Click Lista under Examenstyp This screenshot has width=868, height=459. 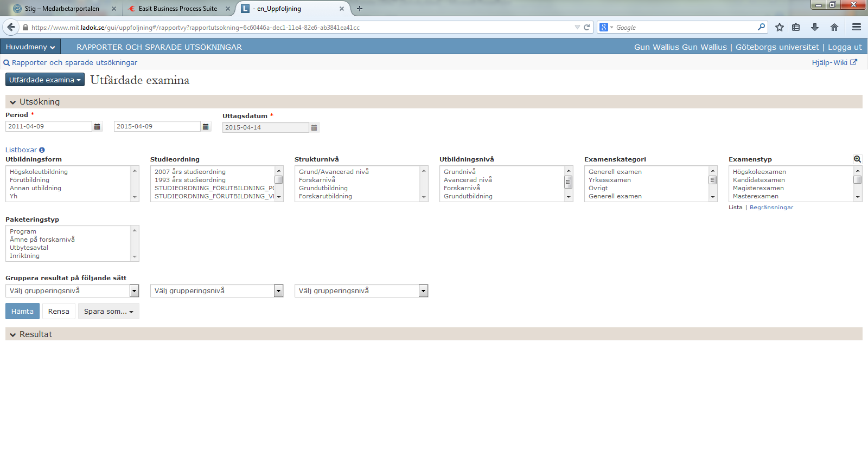[735, 208]
